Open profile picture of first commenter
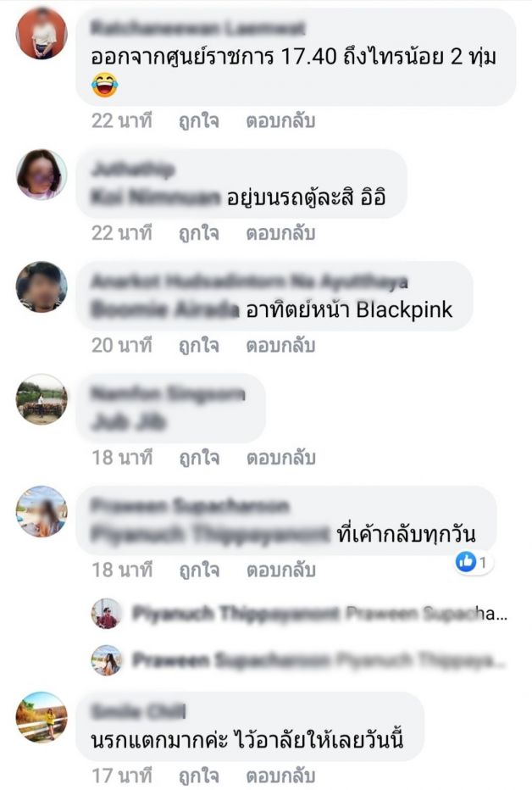532x790 pixels. (42, 34)
